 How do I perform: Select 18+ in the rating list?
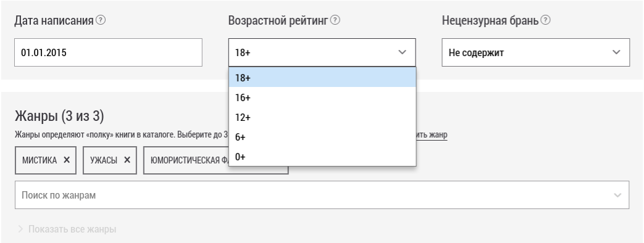point(322,78)
